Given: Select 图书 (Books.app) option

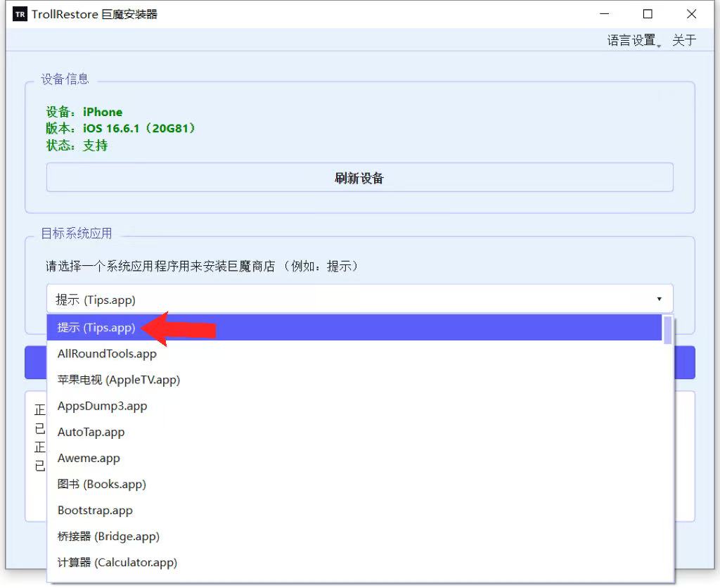Looking at the screenshot, I should tap(354, 484).
